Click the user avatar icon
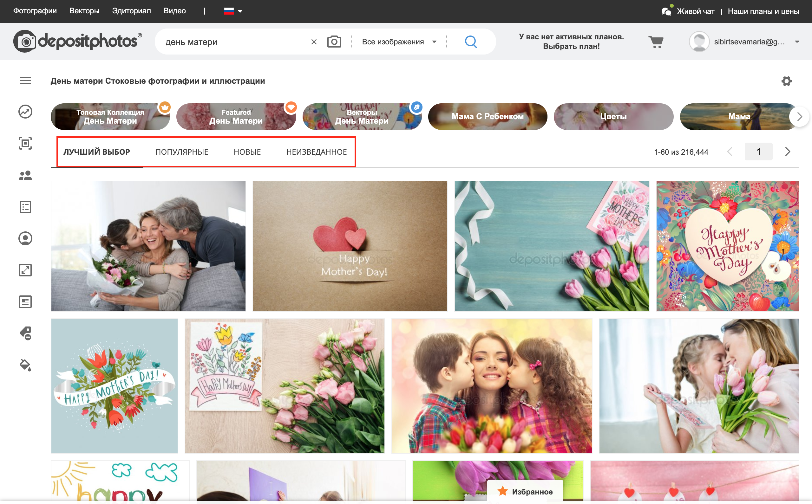The height and width of the screenshot is (504, 812). (x=699, y=42)
